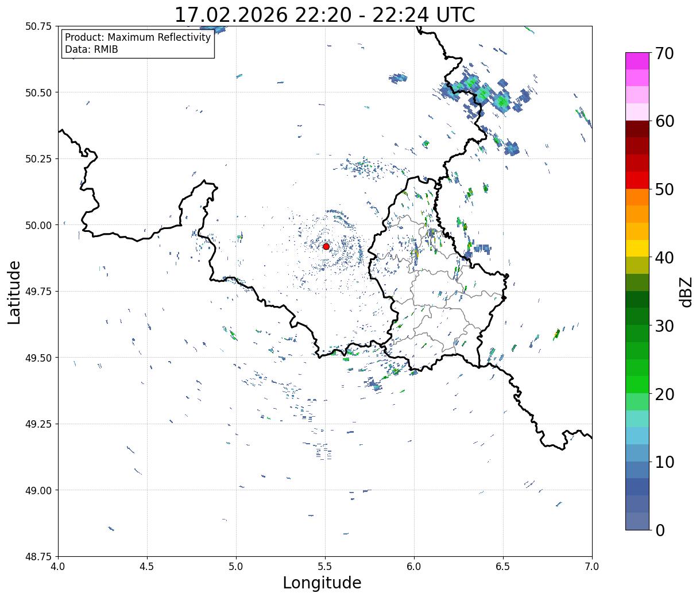This screenshot has width=700, height=597.
Task: Click the plot title showing 17.02.2026 time range
Action: coord(325,14)
